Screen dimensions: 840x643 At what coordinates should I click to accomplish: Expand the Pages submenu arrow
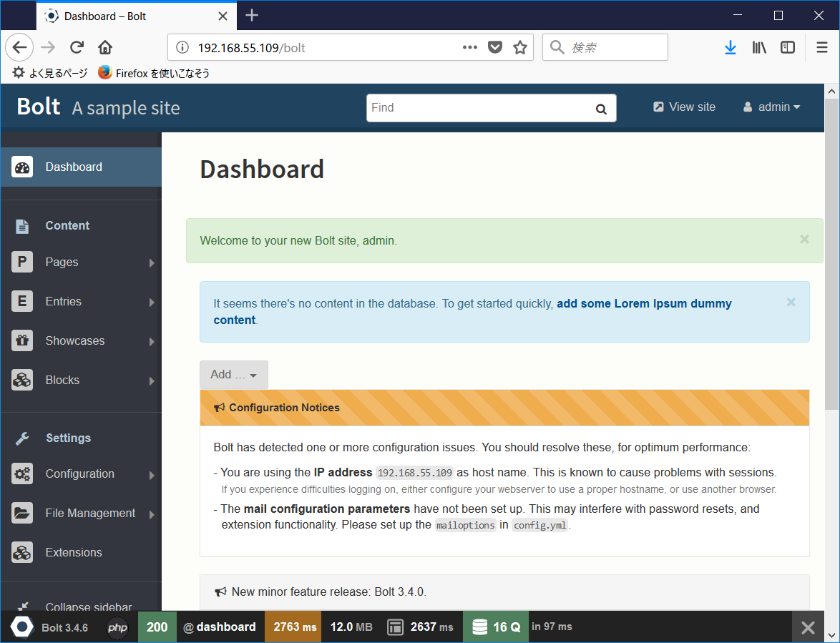click(152, 263)
